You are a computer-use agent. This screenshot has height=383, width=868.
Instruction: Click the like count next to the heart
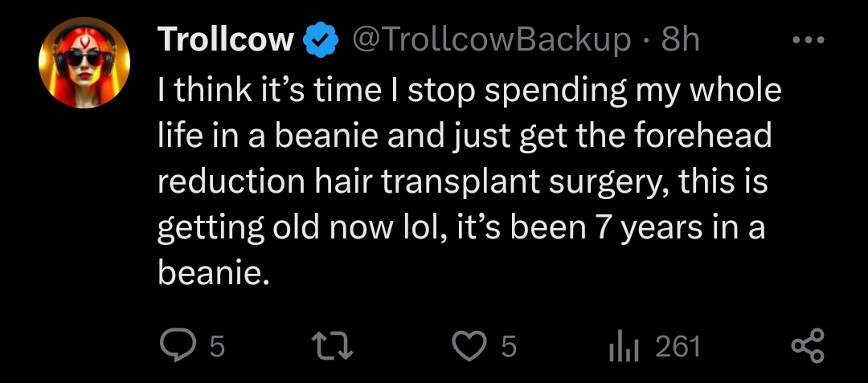(508, 347)
